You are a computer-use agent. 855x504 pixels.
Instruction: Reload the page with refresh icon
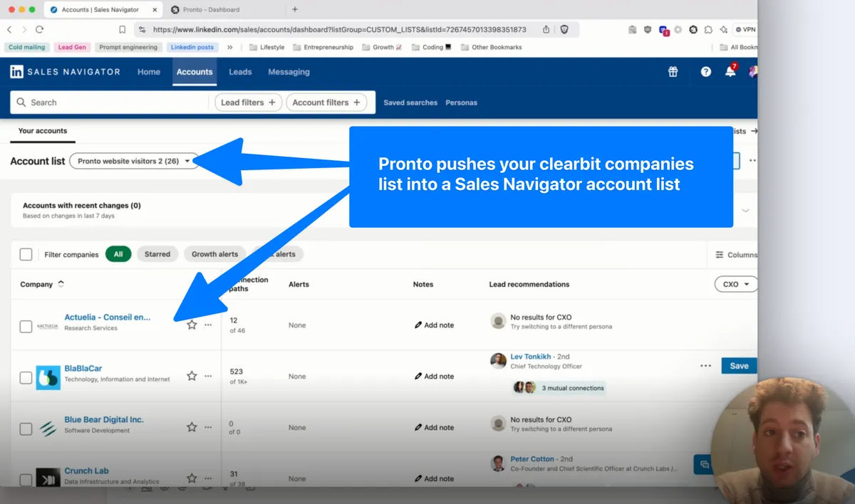point(39,29)
